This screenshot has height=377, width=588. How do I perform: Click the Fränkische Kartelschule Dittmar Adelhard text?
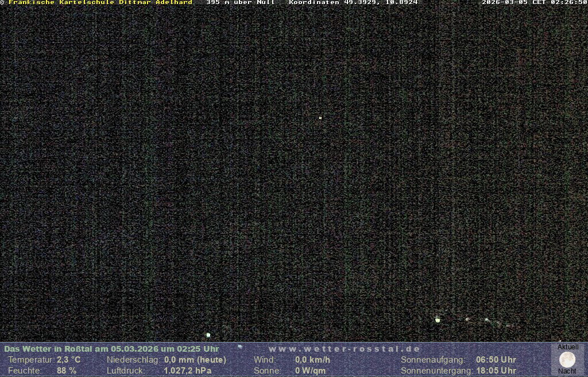[x=100, y=2]
